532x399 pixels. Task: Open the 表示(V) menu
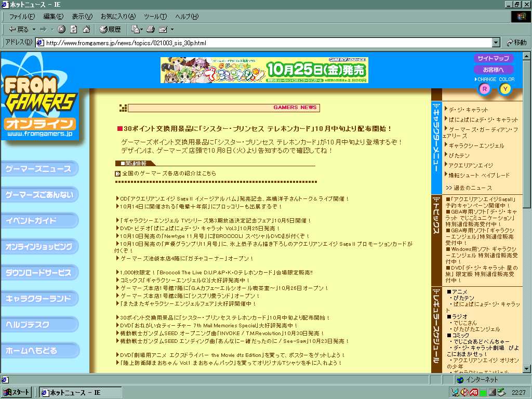pos(82,17)
